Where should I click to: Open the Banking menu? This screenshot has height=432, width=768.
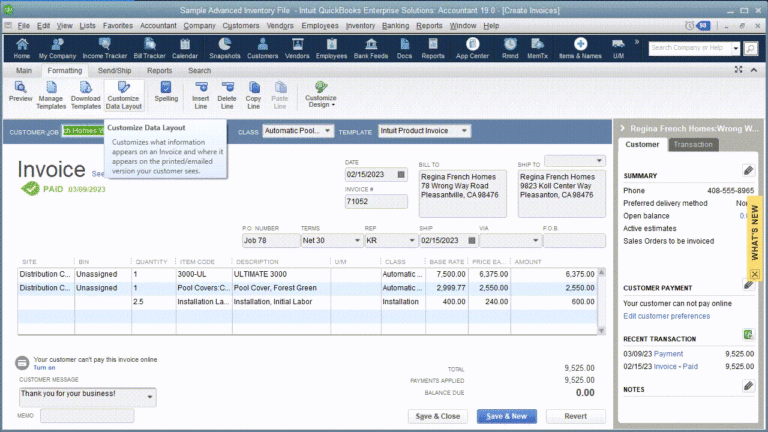click(x=395, y=25)
